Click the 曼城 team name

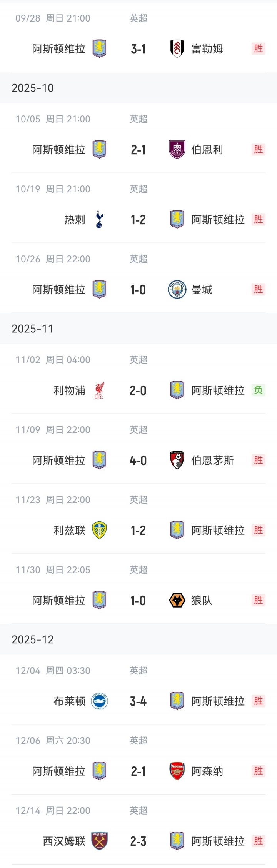coord(202,290)
